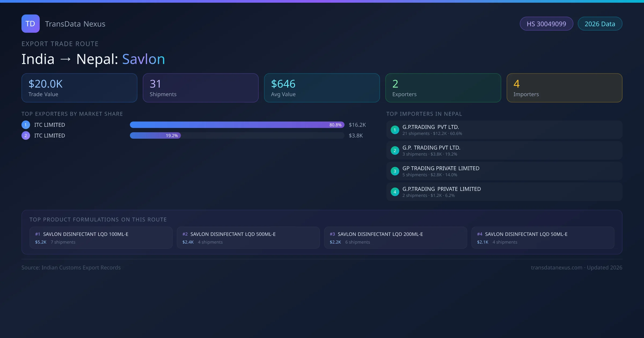Click GP TRADING PRIVATE LIMITED importer row
This screenshot has width=644, height=338.
504,171
